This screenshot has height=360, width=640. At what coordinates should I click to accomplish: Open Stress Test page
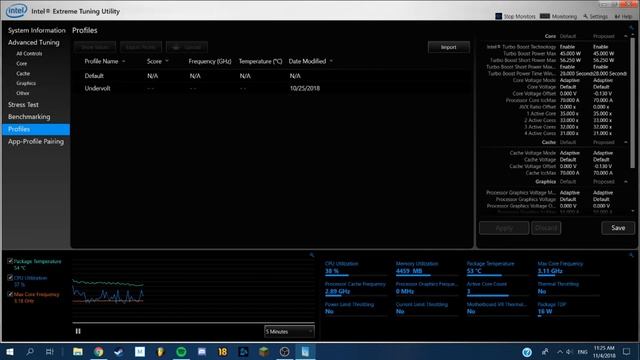23,104
